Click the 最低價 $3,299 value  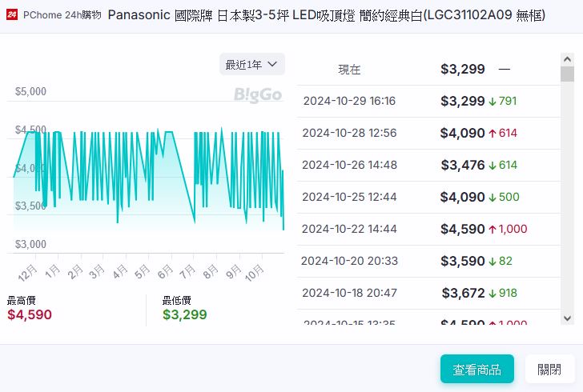pyautogui.click(x=185, y=314)
